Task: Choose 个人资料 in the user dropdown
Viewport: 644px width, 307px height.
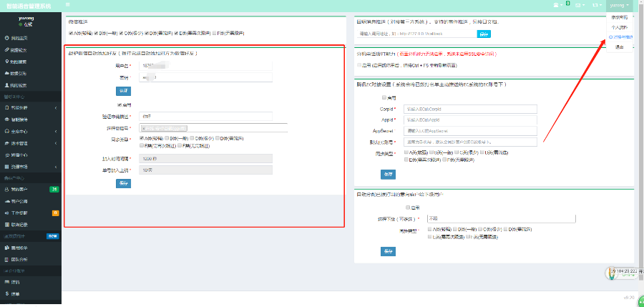Action: 620,27
